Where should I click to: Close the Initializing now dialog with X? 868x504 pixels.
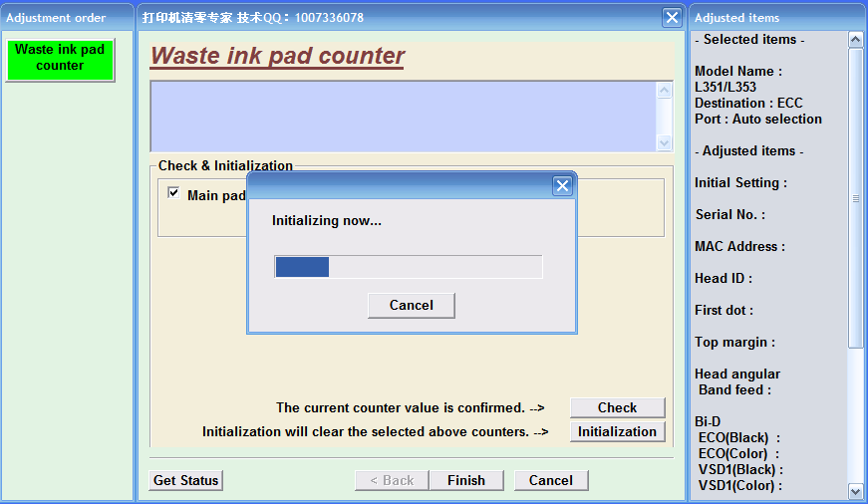[562, 185]
